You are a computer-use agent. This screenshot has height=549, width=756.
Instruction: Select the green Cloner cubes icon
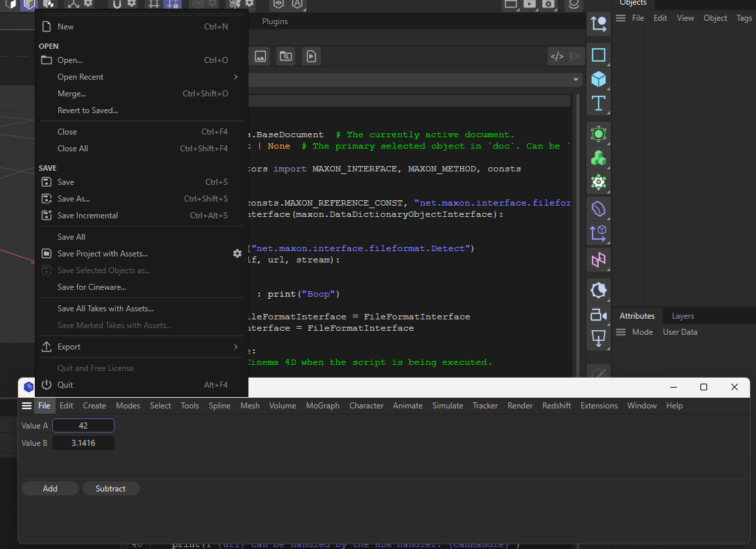599,158
